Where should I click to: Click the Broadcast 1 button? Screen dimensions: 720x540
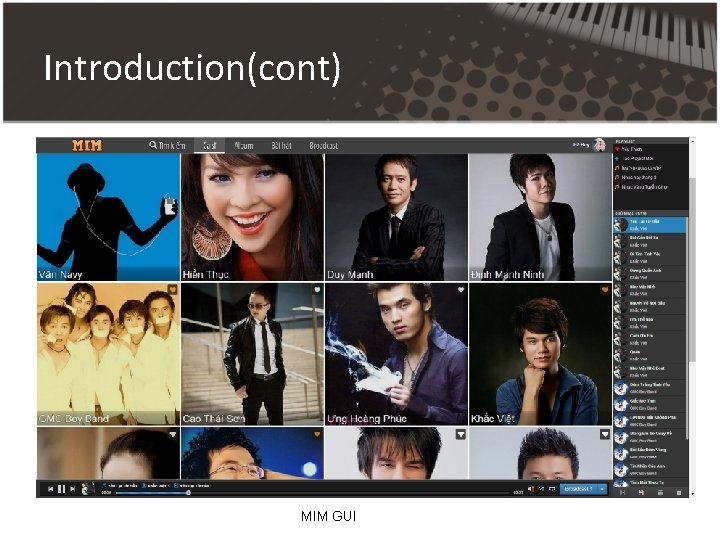click(x=579, y=489)
